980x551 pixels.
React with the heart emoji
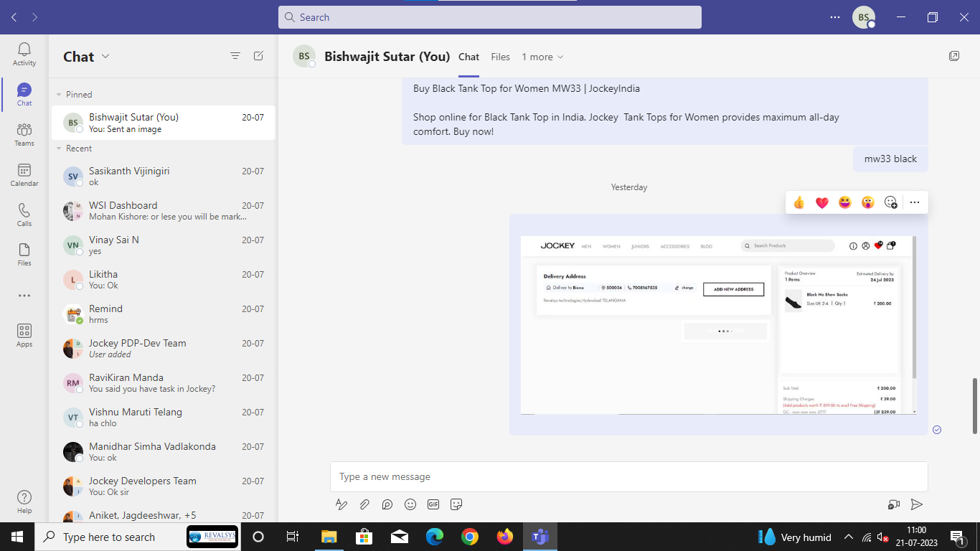coord(822,203)
